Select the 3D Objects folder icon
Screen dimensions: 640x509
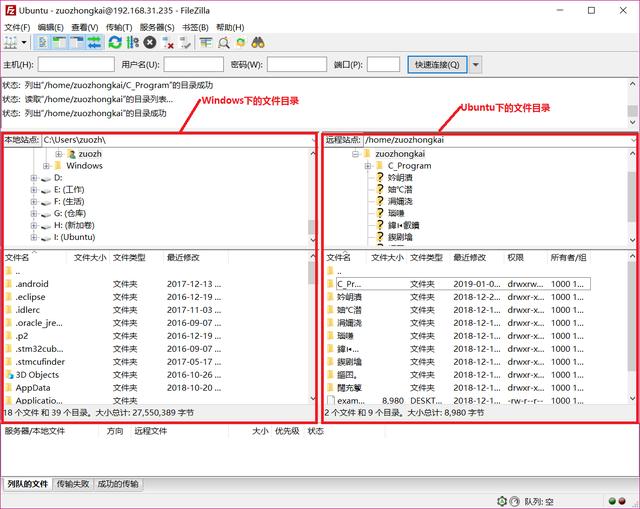point(9,375)
